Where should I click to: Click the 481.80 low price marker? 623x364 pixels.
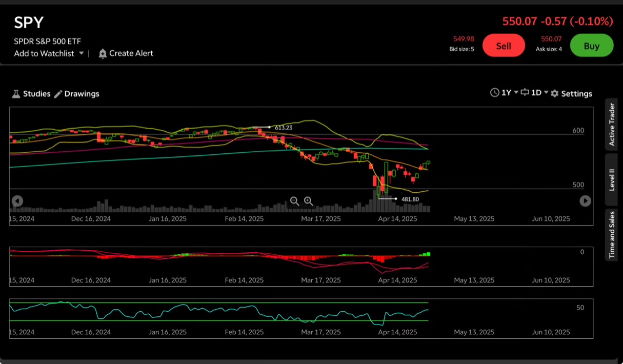410,199
